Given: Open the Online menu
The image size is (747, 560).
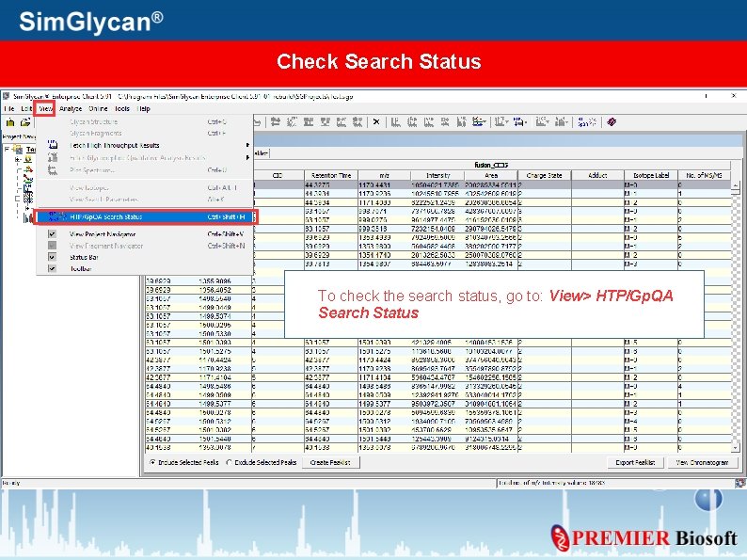Looking at the screenshot, I should (x=98, y=108).
